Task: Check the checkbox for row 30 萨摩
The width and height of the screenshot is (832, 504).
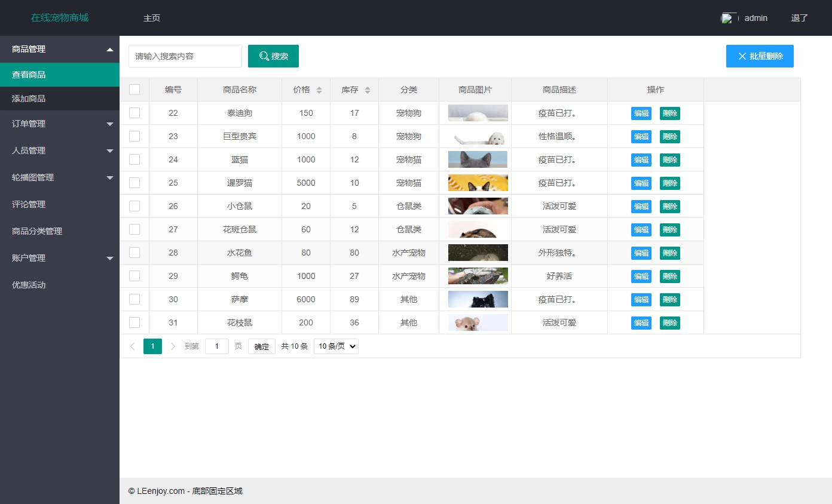Action: click(134, 299)
